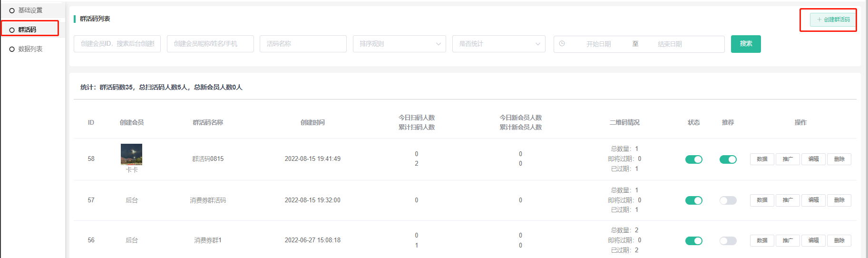The width and height of the screenshot is (868, 258).
Task: Click the 活码名称 input field
Action: point(303,44)
